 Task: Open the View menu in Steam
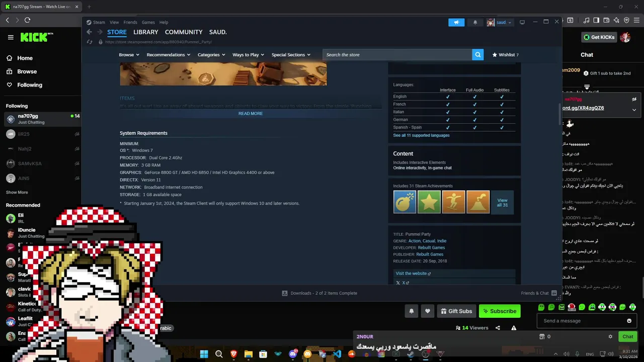pyautogui.click(x=114, y=22)
